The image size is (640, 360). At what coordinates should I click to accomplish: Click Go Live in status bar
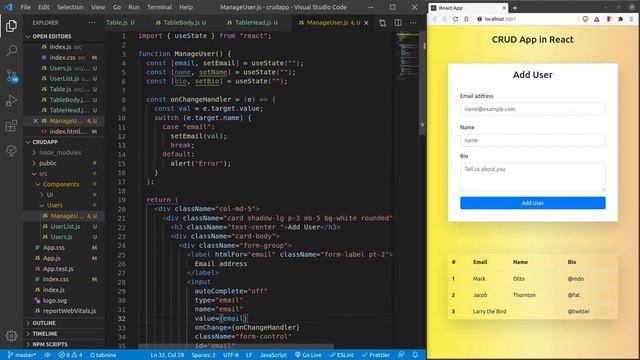[x=308, y=355]
